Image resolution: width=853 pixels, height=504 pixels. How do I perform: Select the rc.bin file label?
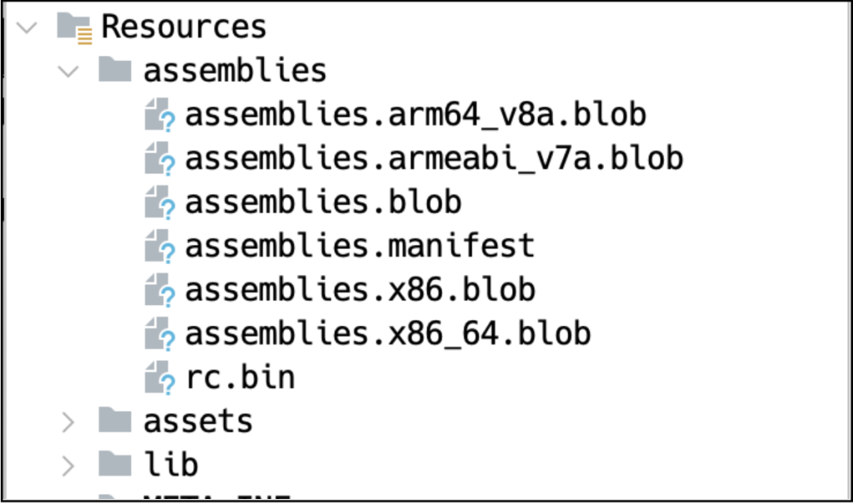(x=240, y=377)
